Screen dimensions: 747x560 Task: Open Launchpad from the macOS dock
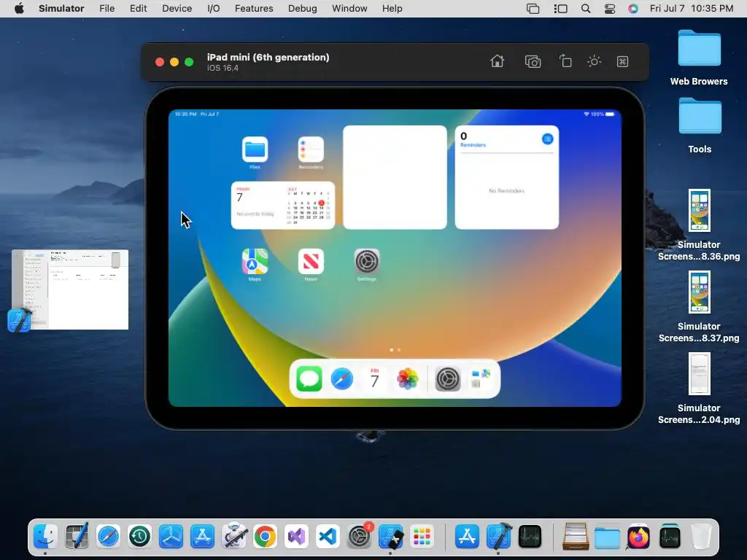[x=422, y=537]
